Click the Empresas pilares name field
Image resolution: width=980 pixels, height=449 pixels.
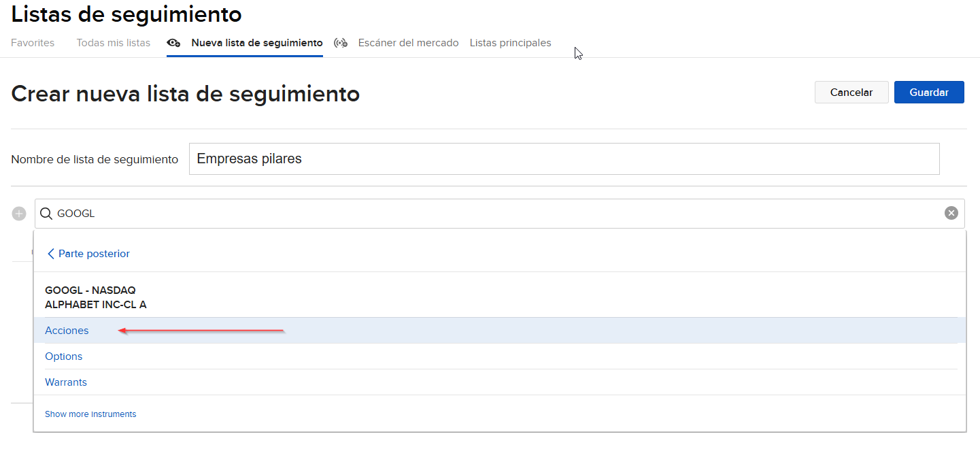click(563, 159)
